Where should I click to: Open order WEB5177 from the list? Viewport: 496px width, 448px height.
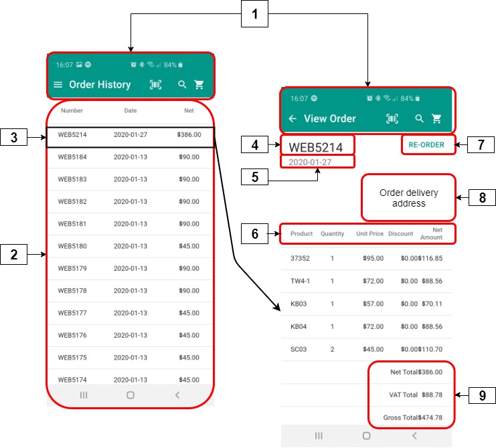click(130, 313)
